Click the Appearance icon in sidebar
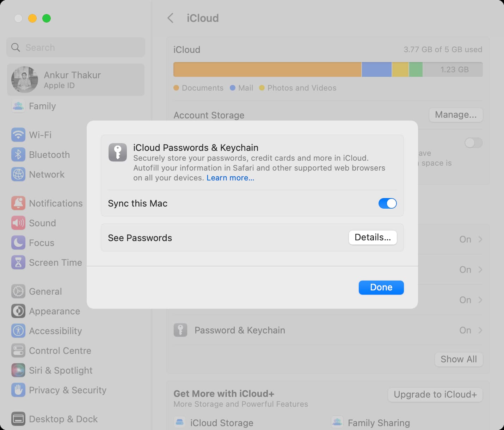This screenshot has width=504, height=430. click(x=18, y=311)
